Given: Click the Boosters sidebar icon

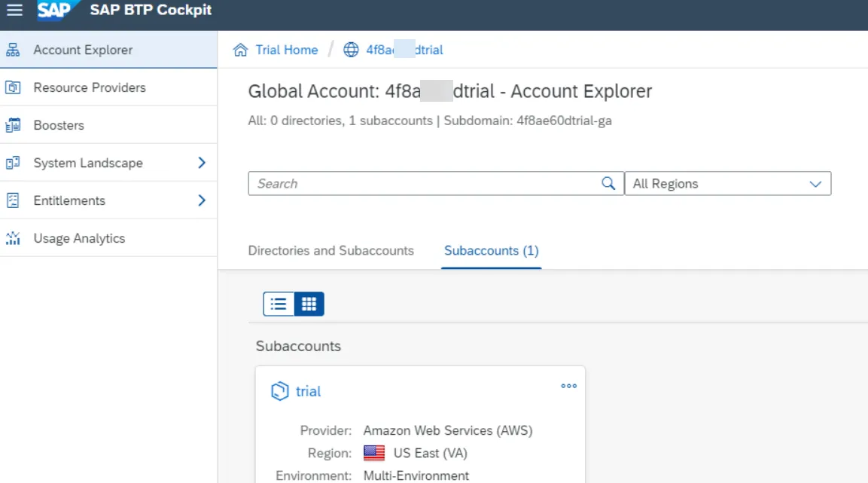Looking at the screenshot, I should [13, 125].
